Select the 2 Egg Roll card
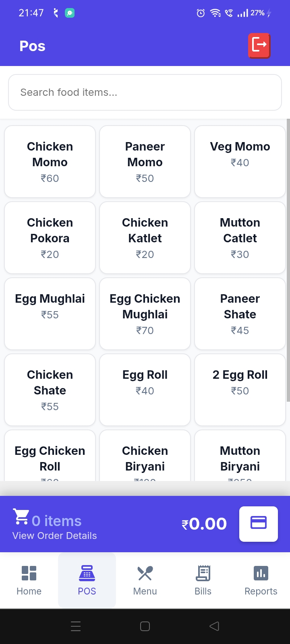The height and width of the screenshot is (644, 290). [240, 390]
